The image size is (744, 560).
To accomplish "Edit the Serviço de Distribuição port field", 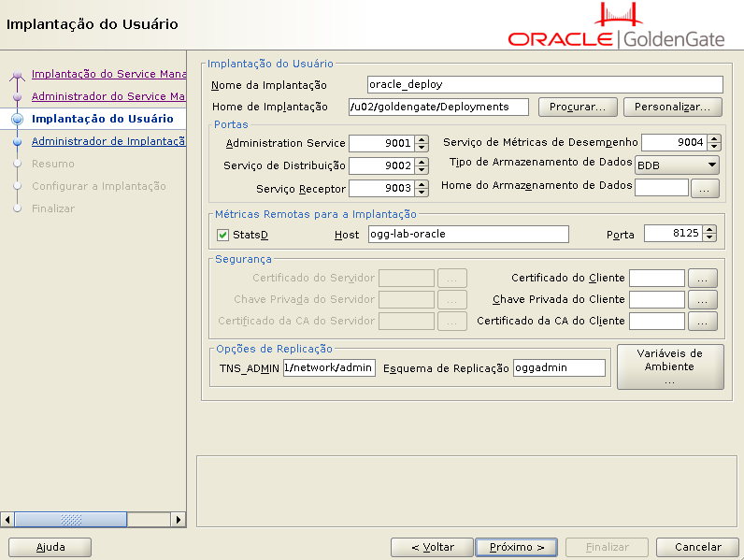I will (381, 165).
